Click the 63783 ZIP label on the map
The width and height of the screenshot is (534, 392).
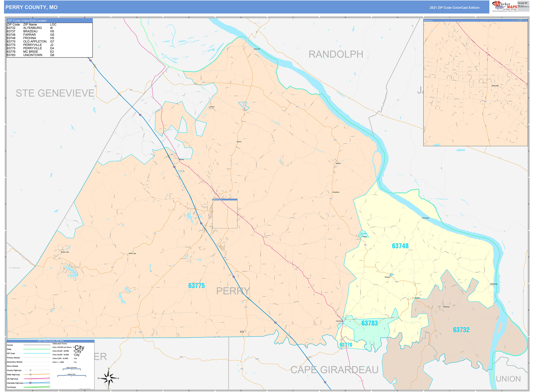pos(369,323)
